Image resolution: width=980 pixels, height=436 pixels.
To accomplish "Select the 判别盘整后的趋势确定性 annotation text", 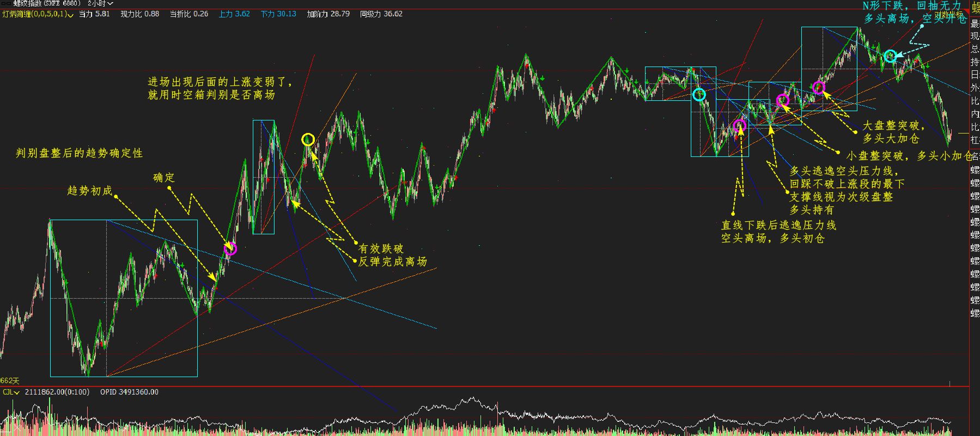I will click(79, 153).
